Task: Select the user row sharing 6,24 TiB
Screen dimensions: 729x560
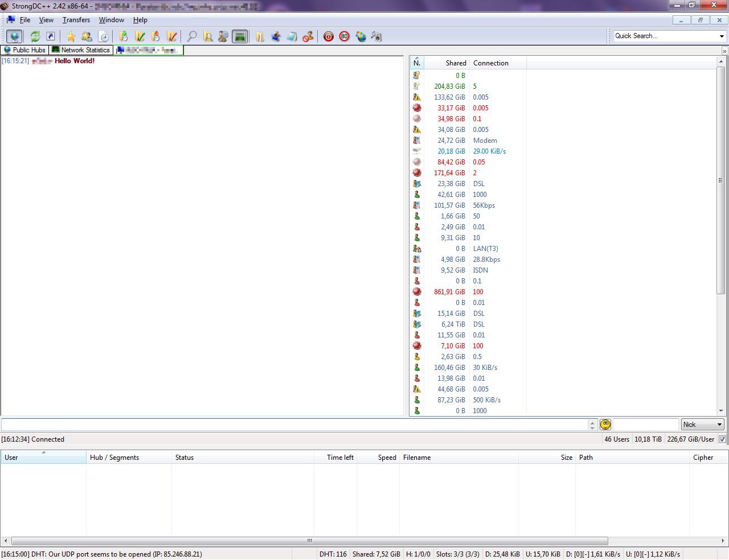Action: coord(563,324)
